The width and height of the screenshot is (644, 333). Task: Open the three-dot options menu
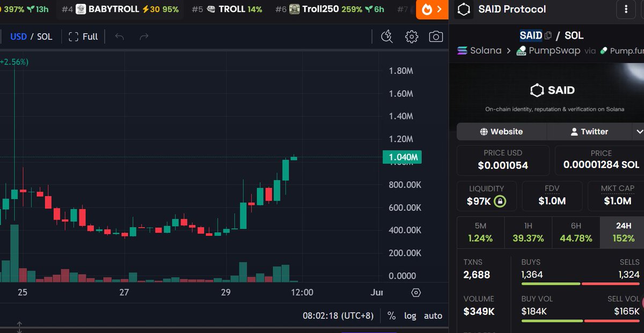(x=626, y=9)
